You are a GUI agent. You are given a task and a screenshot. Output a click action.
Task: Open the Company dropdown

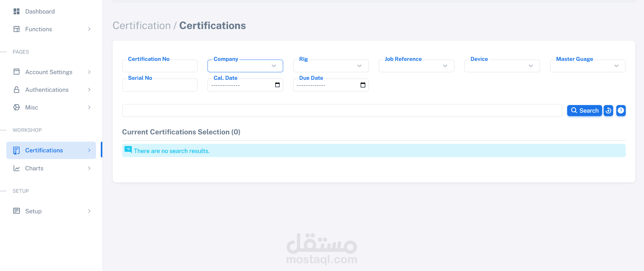(x=245, y=66)
